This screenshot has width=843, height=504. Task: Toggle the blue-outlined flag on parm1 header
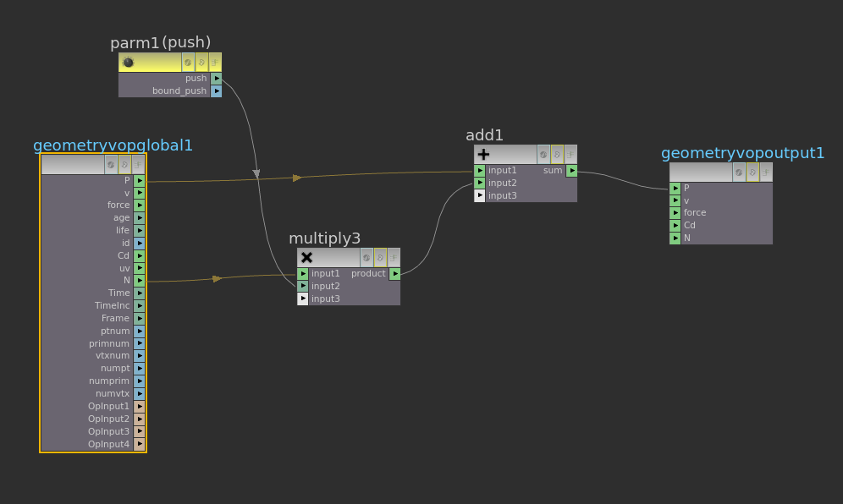click(188, 62)
